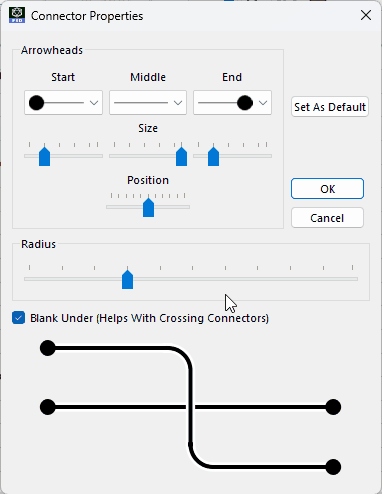Confirm with the OK button
The width and height of the screenshot is (382, 494).
327,189
